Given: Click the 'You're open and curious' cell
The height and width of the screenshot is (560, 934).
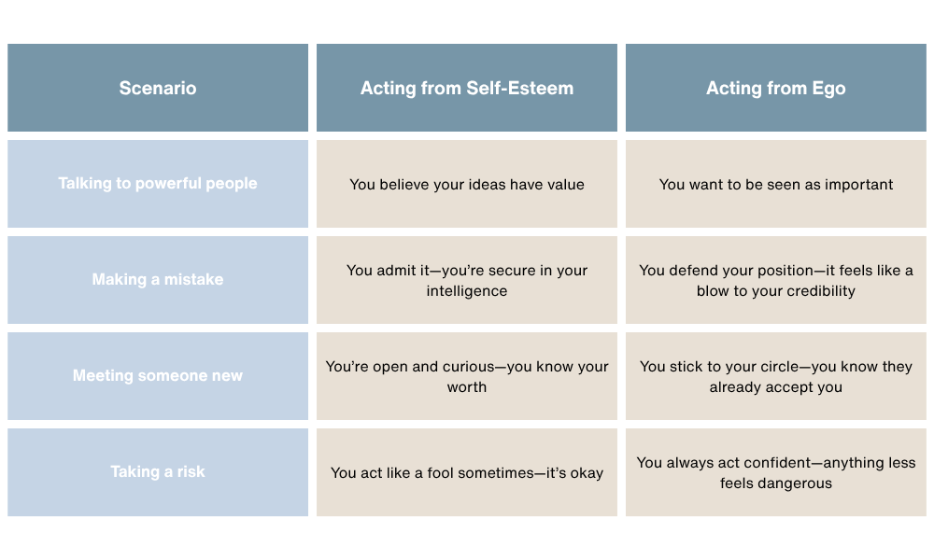Looking at the screenshot, I should pos(466,376).
